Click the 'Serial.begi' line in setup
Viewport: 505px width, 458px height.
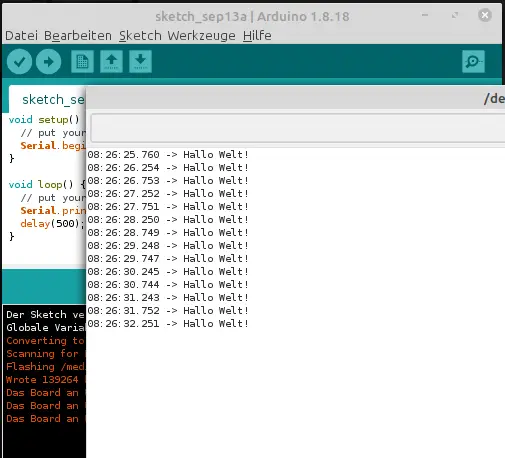click(x=53, y=146)
